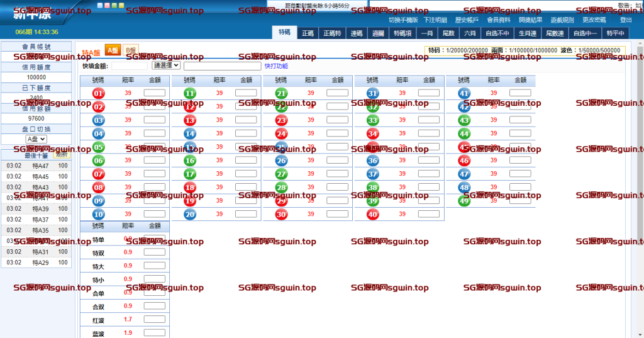Click the 登出 logout link
Image resolution: width=644 pixels, height=338 pixels.
626,20
